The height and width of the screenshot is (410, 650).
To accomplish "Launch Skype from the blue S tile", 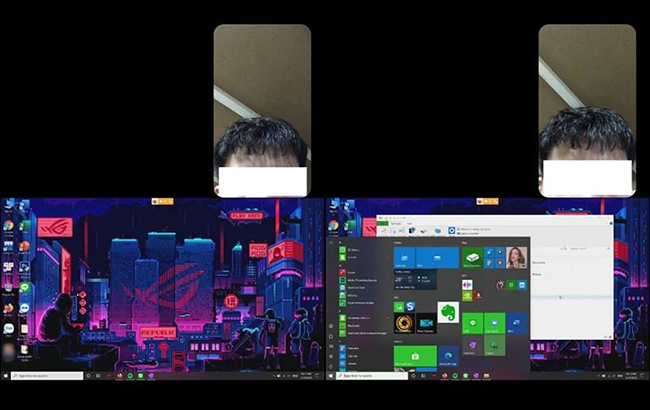I will 410,307.
